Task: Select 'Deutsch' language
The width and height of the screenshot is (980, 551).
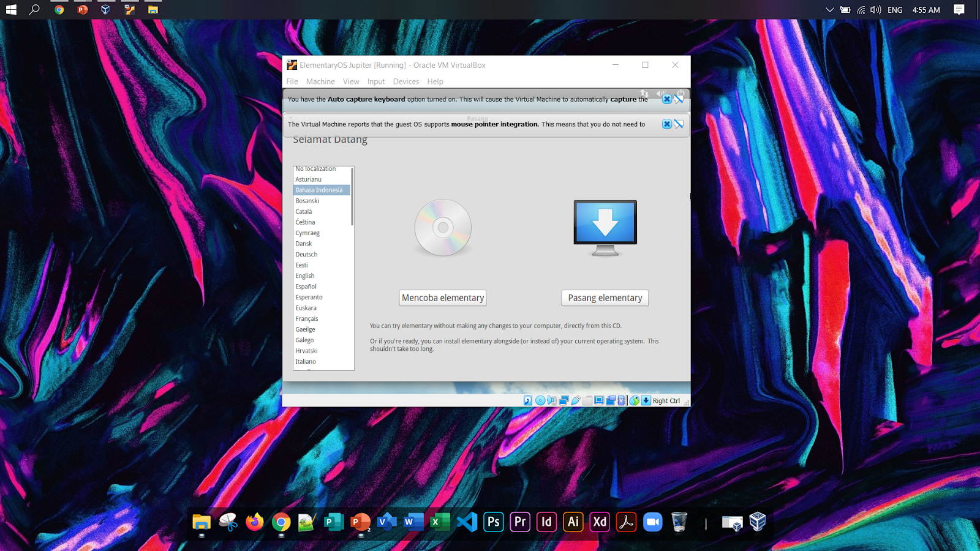Action: coord(322,255)
